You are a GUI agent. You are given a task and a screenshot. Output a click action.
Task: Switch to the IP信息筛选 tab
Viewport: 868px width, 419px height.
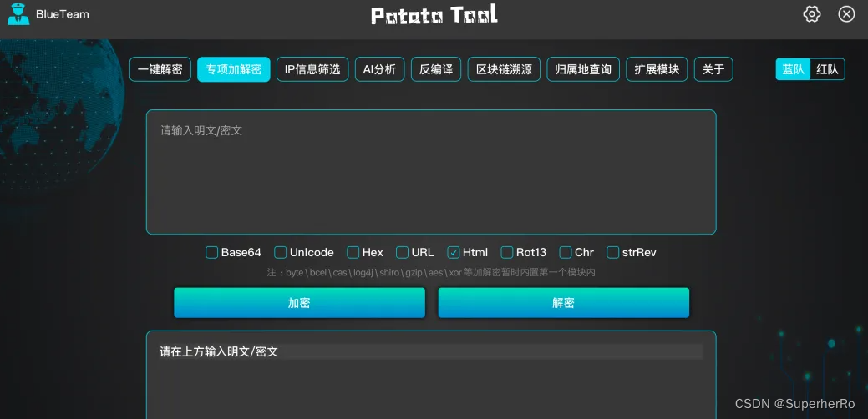point(312,69)
